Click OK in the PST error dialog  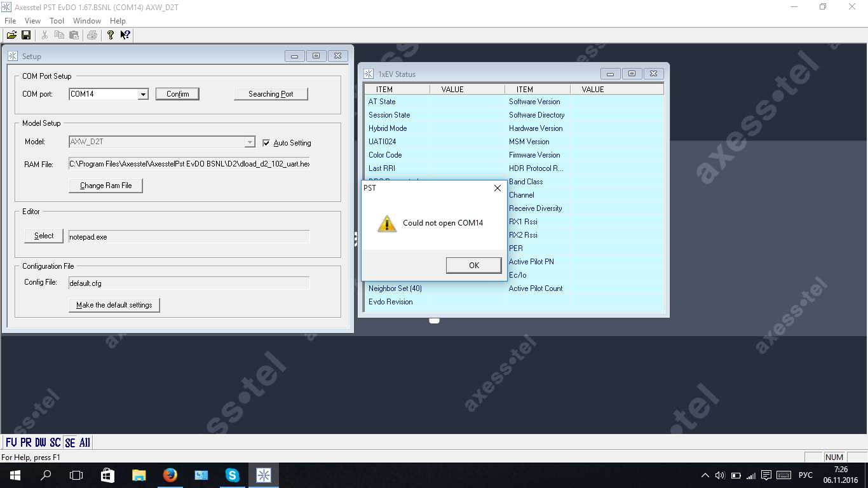[x=473, y=266]
